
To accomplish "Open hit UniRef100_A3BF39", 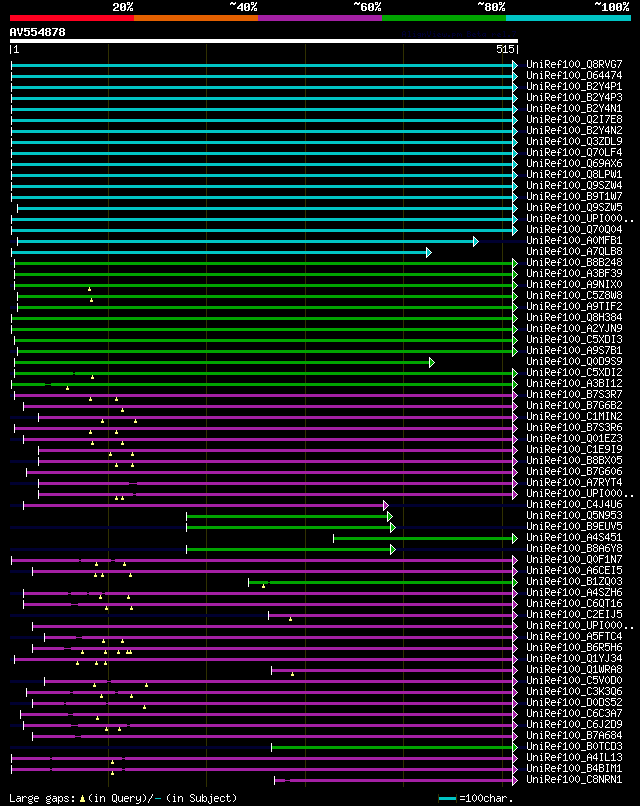I will [x=574, y=273].
